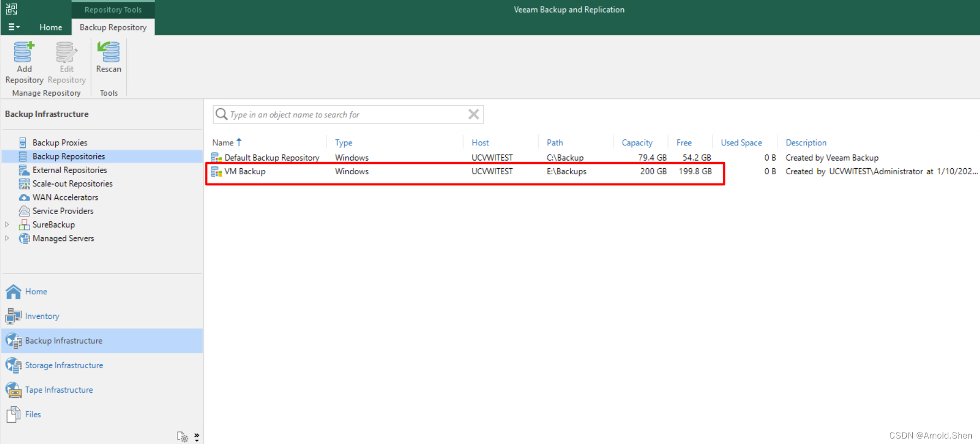Expand the SureBackup tree node
Viewport: 980px width, 444px height.
click(7, 224)
